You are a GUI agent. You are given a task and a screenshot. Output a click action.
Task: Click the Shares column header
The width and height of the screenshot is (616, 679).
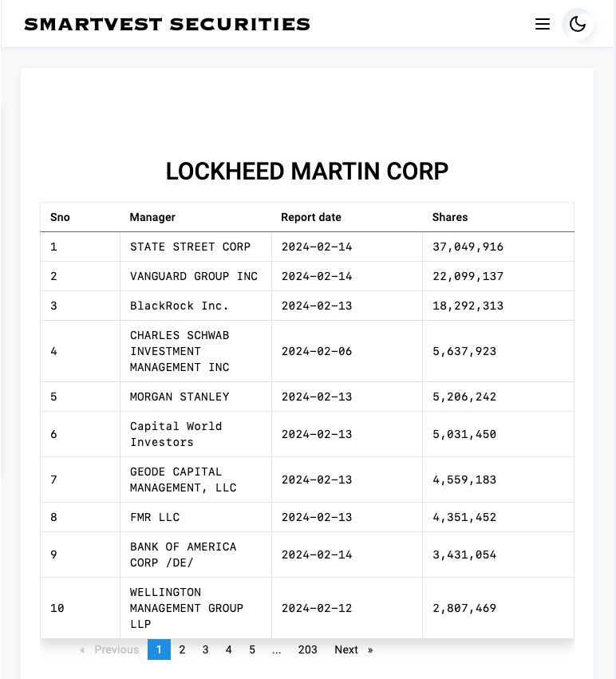[x=450, y=217]
